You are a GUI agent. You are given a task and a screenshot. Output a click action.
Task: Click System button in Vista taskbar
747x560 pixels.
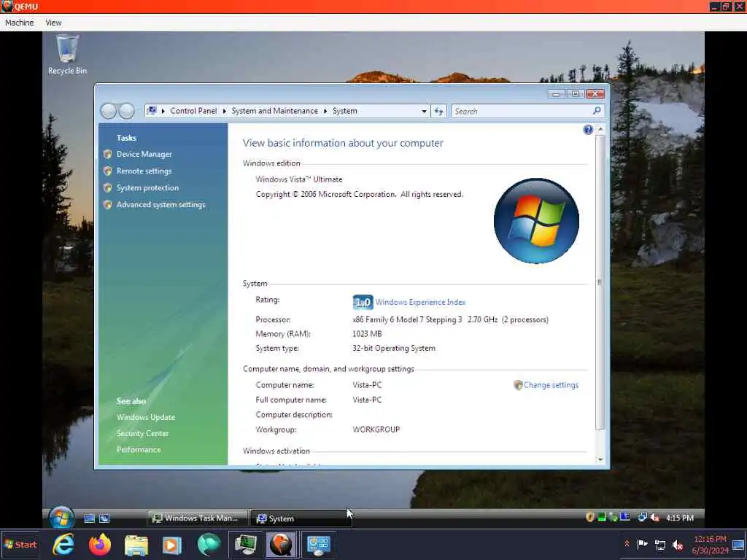301,518
